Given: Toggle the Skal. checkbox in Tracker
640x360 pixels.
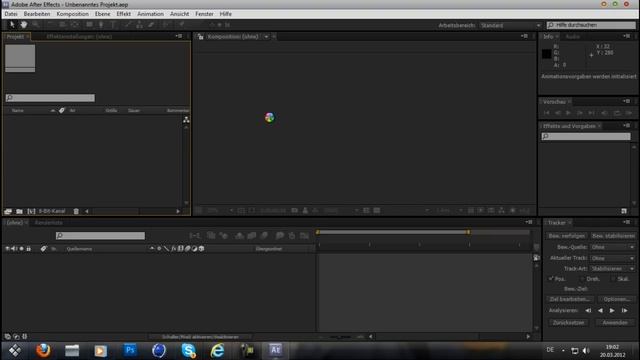Looking at the screenshot, I should 613,279.
